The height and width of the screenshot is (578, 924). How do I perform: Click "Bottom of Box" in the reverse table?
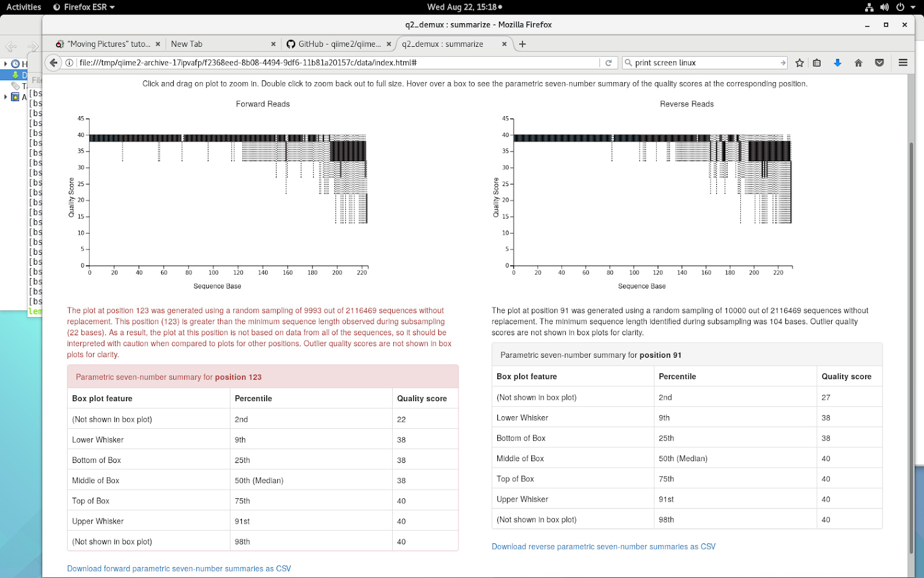point(521,438)
